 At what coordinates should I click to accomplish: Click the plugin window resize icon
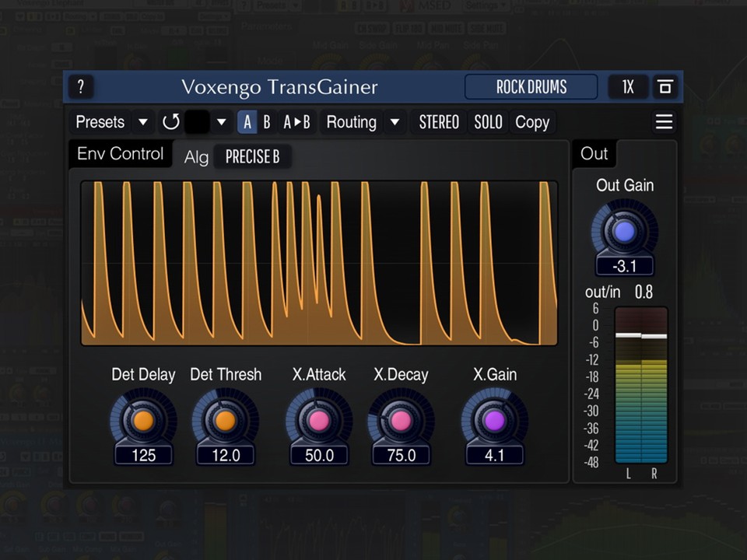(x=665, y=86)
